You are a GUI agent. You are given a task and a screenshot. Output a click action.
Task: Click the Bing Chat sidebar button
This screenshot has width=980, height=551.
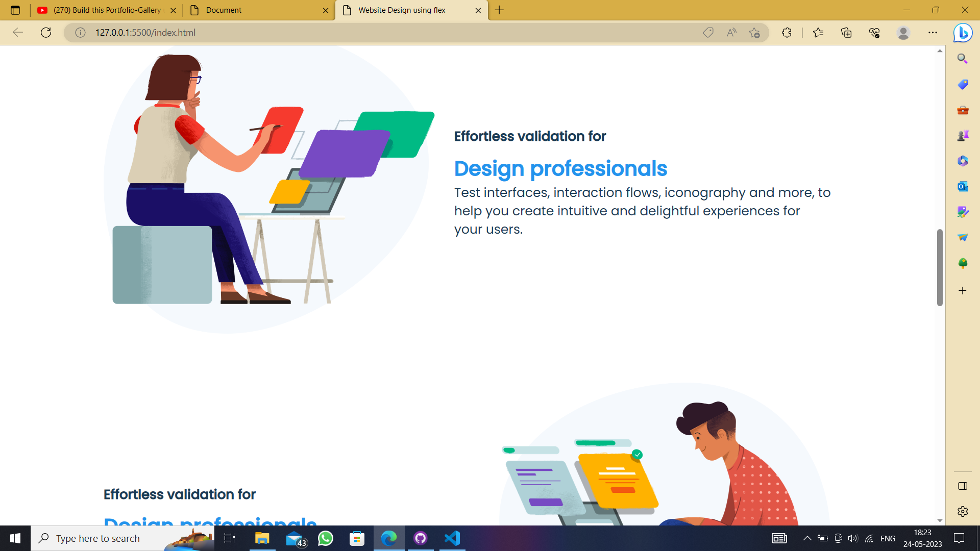[963, 33]
